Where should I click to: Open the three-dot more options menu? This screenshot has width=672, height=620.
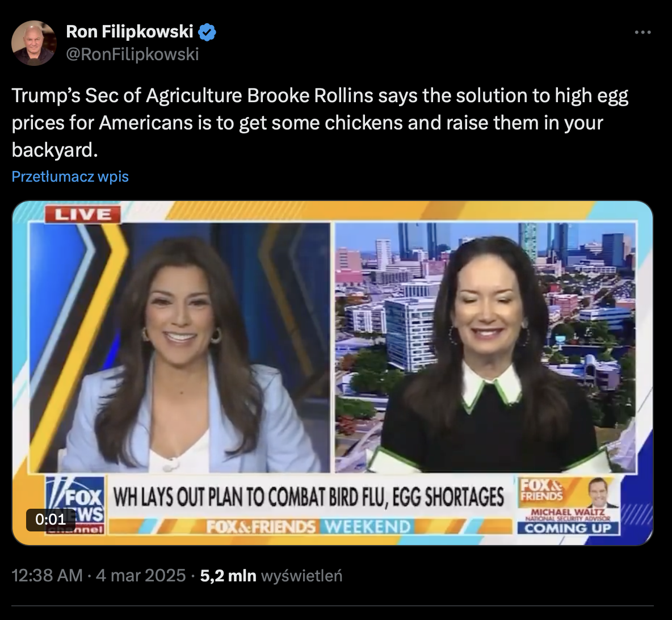click(643, 32)
